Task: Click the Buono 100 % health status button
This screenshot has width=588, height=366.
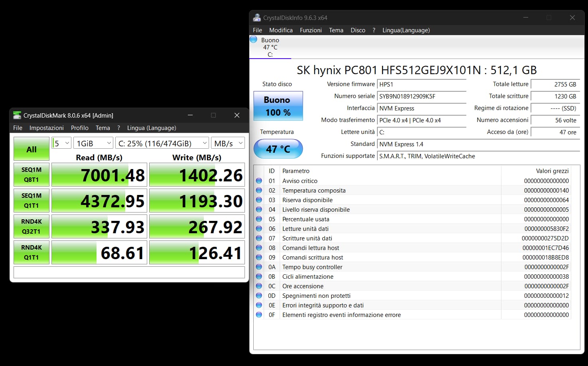Action: point(278,106)
